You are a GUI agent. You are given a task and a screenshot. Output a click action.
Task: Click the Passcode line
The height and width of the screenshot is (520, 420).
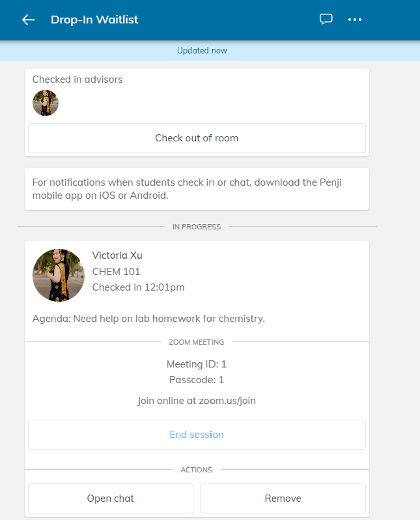[x=197, y=380]
